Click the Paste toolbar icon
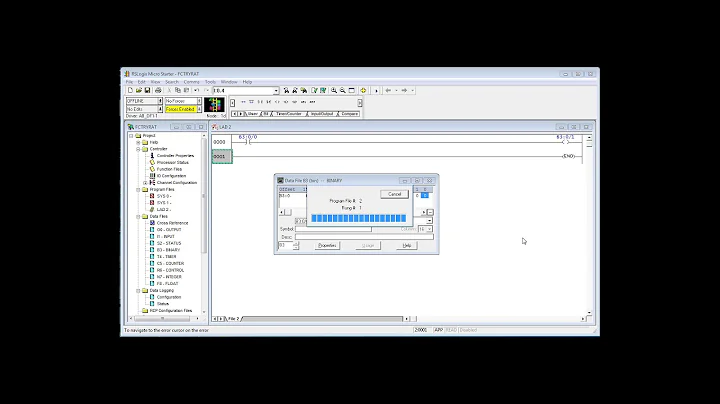 pyautogui.click(x=186, y=90)
